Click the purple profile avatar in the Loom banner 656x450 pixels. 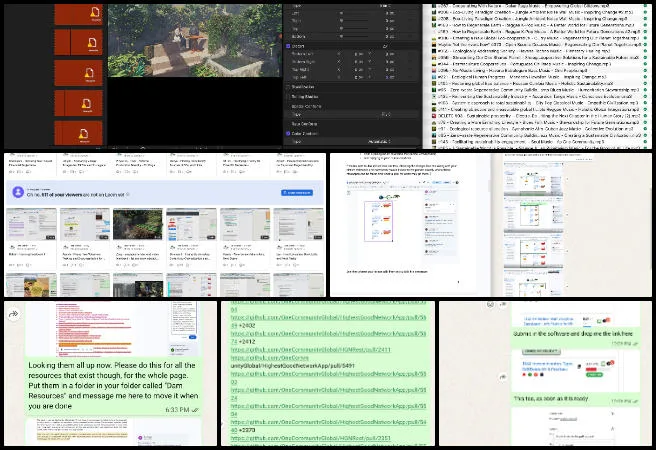tap(18, 192)
